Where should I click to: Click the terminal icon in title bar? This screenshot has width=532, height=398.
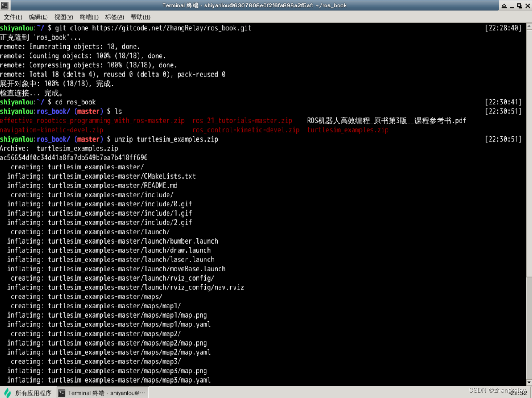5,5
